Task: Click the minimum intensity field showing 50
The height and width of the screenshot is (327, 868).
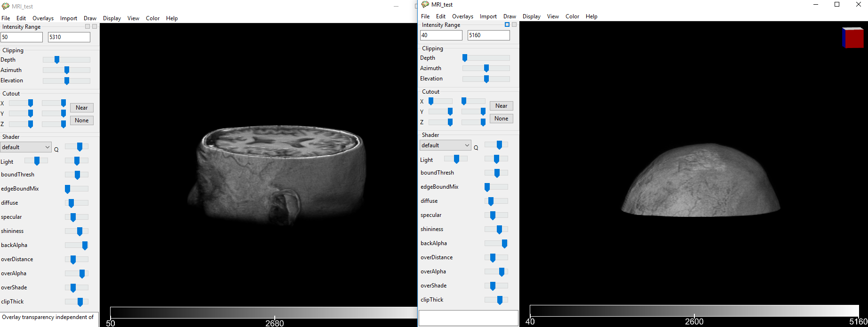Action: point(22,37)
